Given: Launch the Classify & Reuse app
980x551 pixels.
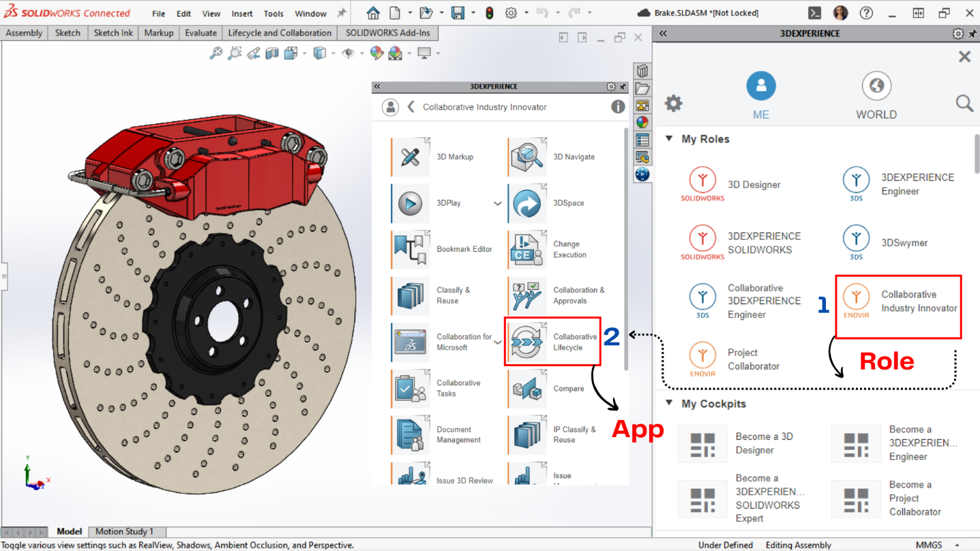Looking at the screenshot, I should (411, 295).
